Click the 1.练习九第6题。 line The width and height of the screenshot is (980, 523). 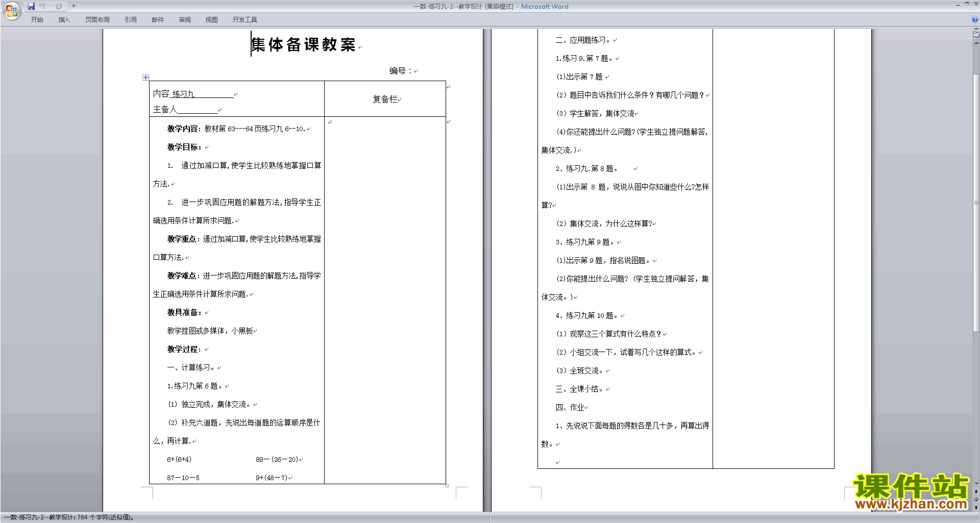click(x=195, y=386)
